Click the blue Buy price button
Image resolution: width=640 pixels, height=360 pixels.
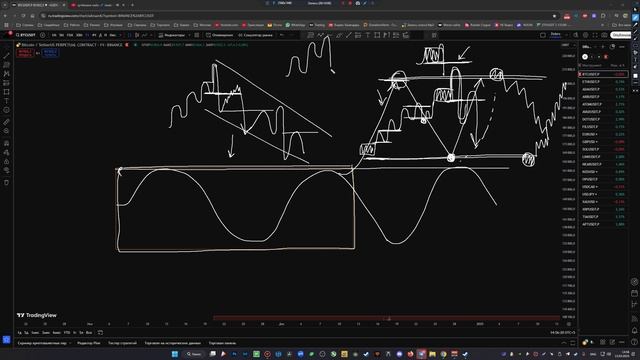coord(50,53)
